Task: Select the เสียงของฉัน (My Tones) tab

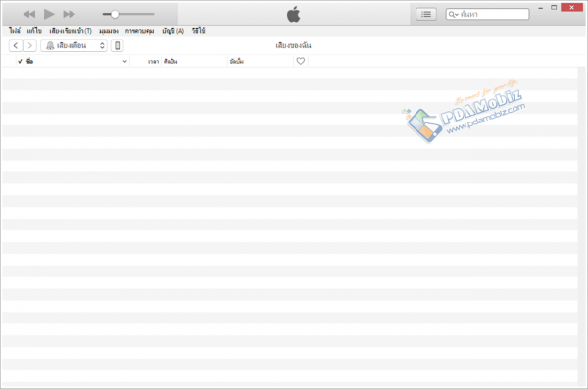Action: [x=293, y=45]
